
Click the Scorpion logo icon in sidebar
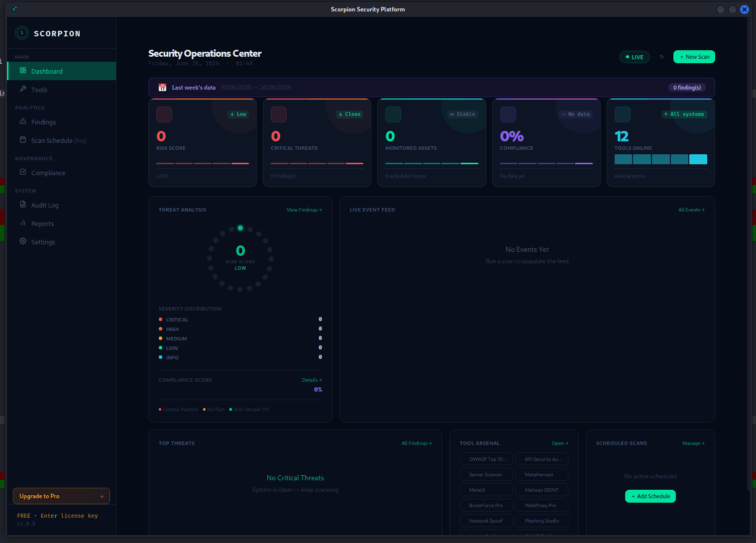[x=22, y=33]
